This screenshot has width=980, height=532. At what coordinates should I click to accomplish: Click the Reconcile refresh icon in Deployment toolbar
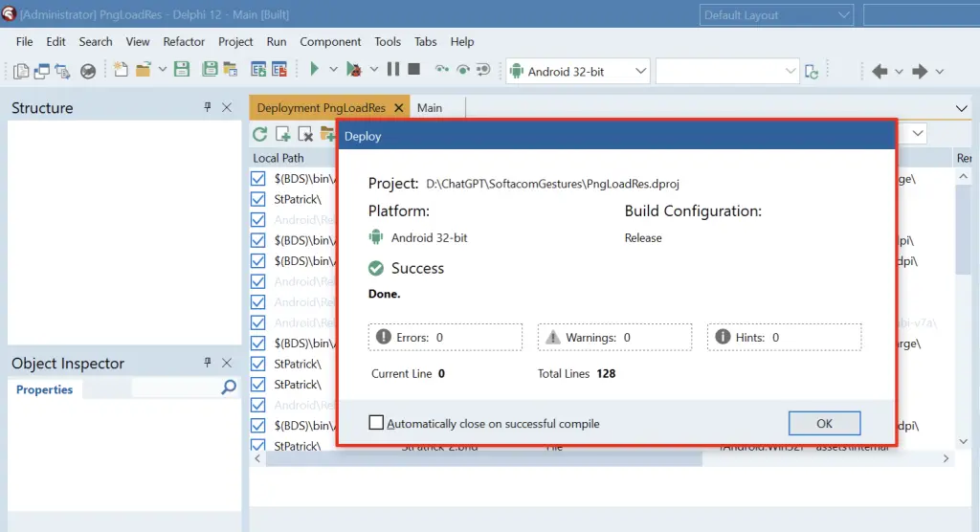[x=260, y=133]
